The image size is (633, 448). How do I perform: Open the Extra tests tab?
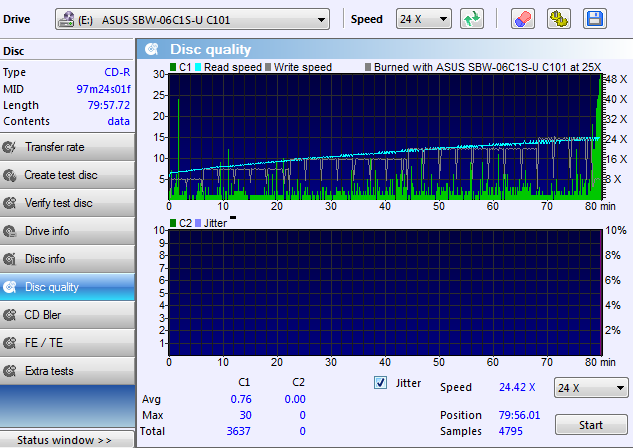pos(67,371)
